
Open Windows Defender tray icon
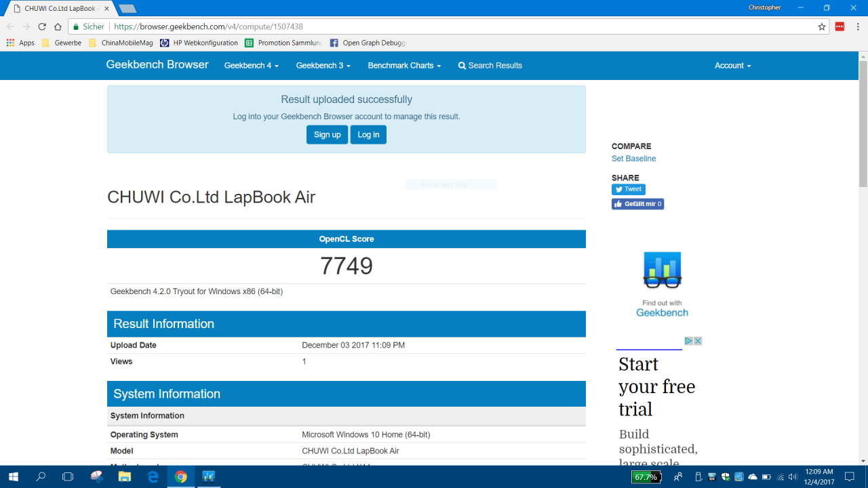pyautogui.click(x=725, y=477)
